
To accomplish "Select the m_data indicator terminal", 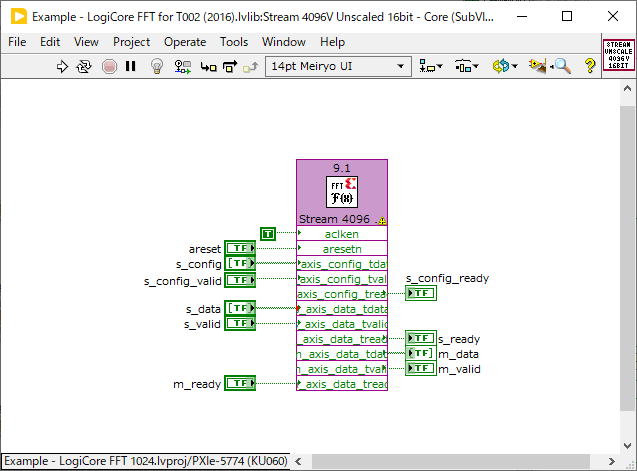I will [x=421, y=353].
